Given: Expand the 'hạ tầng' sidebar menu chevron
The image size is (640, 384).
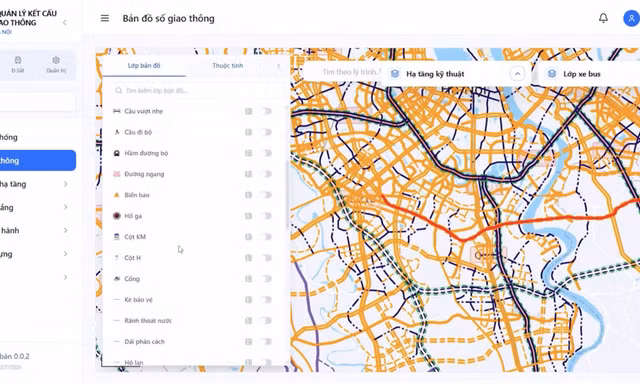Looking at the screenshot, I should tap(65, 184).
